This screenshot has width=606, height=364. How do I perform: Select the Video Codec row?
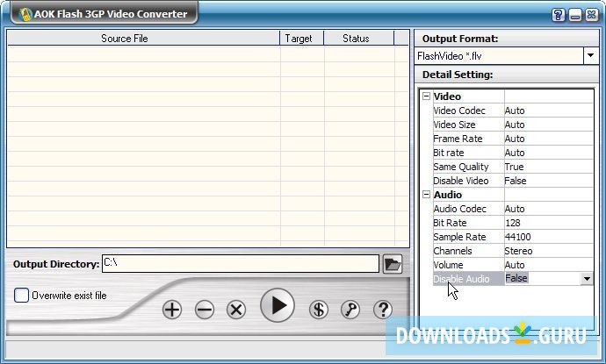(x=513, y=111)
